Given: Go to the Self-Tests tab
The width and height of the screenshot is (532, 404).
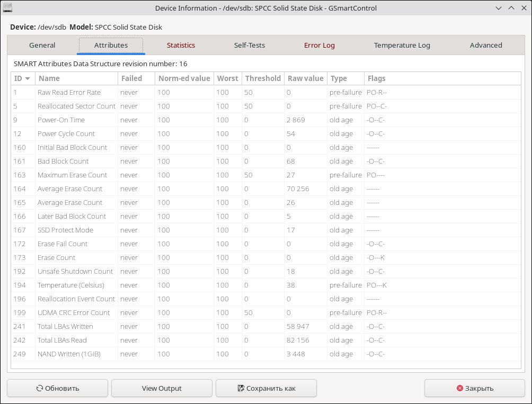Looking at the screenshot, I should click(250, 46).
